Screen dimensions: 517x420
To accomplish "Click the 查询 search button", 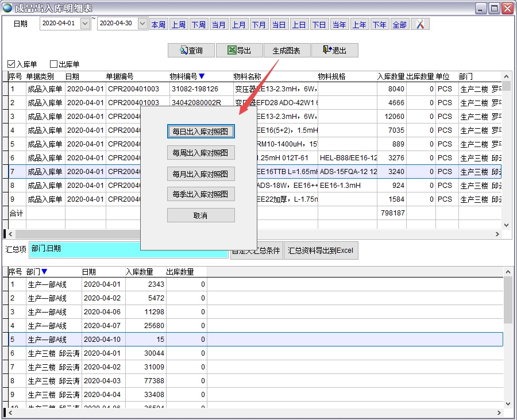I will 191,51.
